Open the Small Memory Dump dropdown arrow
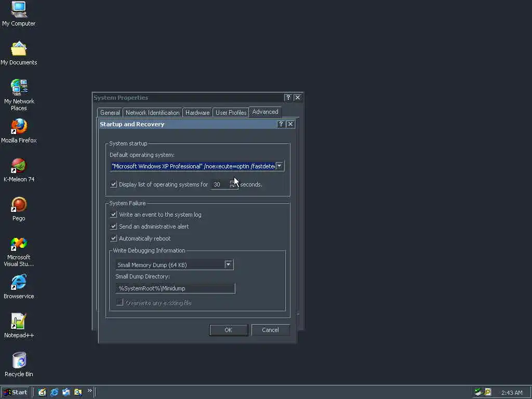 point(229,264)
